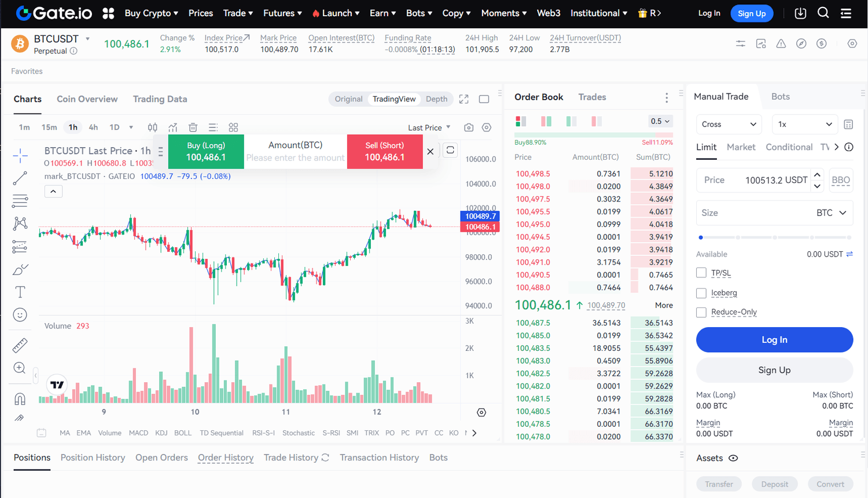Select the brush drawing tool
This screenshot has height=498, width=868.
click(20, 269)
